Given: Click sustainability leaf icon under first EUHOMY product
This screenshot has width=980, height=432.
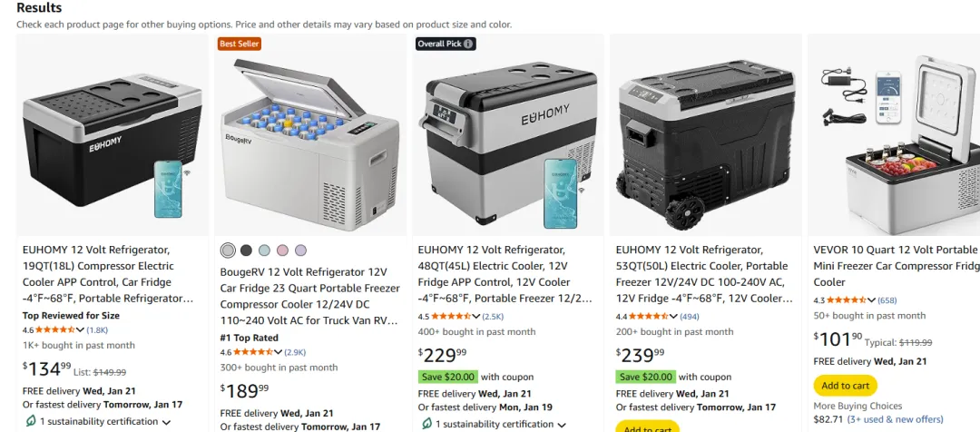Looking at the screenshot, I should point(30,421).
